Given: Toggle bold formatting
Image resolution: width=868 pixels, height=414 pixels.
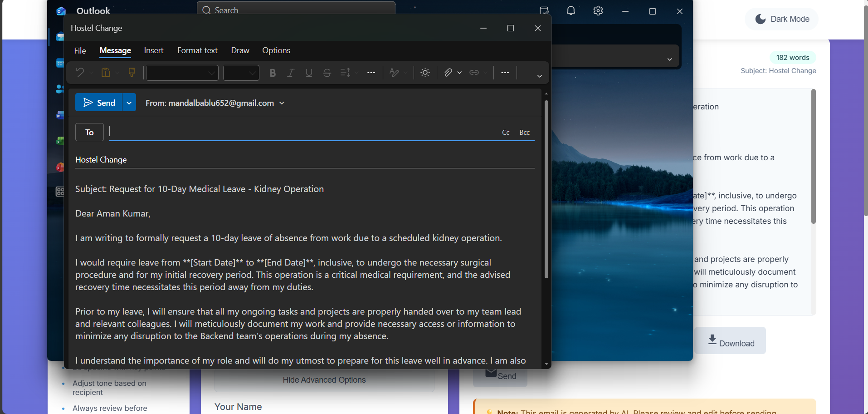Looking at the screenshot, I should tap(273, 73).
